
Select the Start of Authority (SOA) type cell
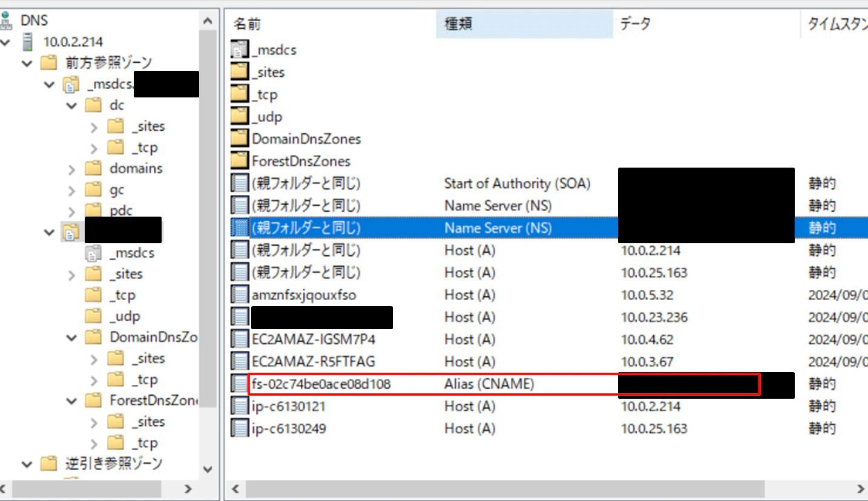[517, 183]
